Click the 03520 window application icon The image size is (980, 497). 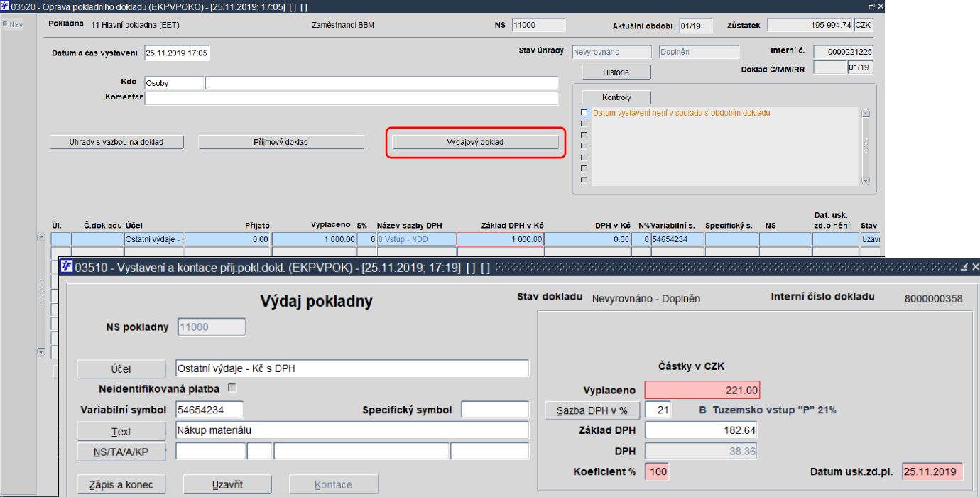5,6
